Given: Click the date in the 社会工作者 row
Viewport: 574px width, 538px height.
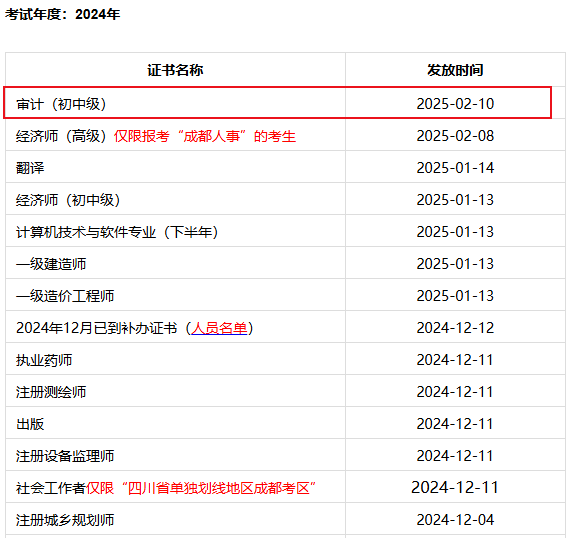Looking at the screenshot, I should pos(455,487).
